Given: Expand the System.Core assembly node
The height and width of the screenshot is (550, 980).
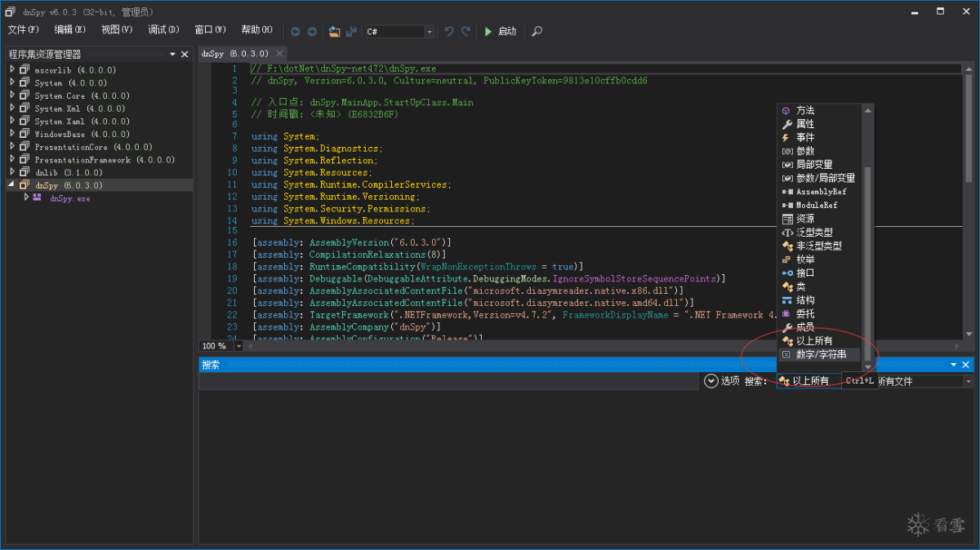Looking at the screenshot, I should [x=12, y=95].
